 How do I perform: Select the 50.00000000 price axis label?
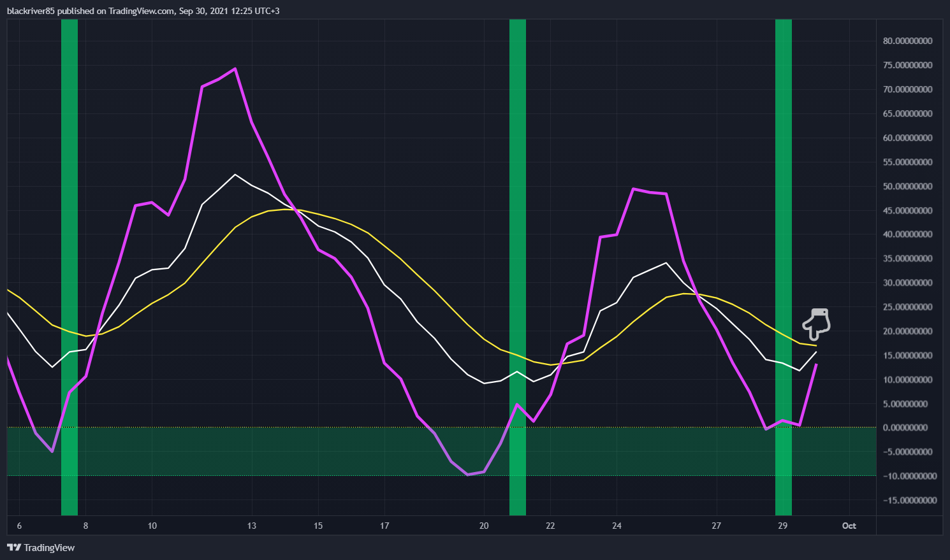tap(907, 186)
